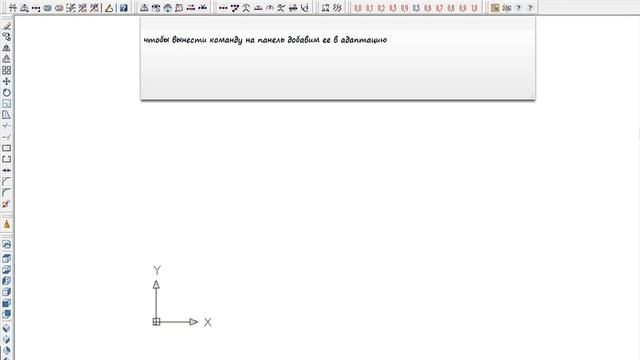Select the Join tool
The width and height of the screenshot is (640, 360).
(7, 170)
